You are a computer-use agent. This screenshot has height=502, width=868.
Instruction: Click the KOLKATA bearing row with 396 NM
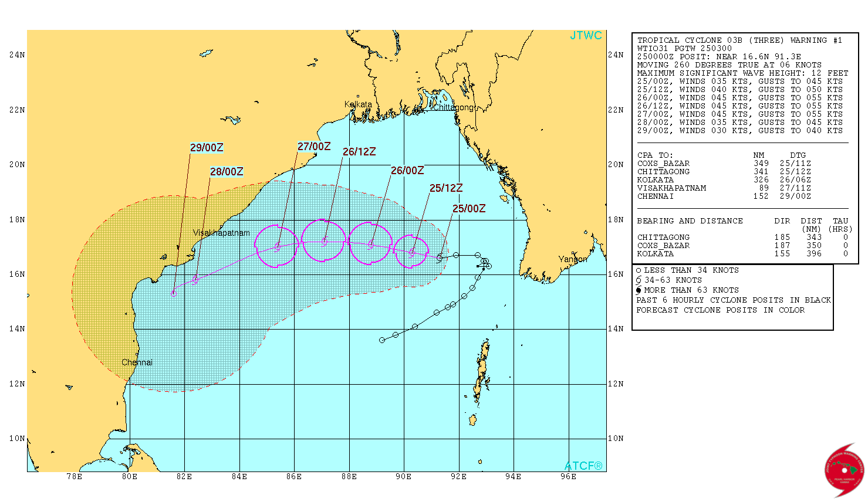743,254
